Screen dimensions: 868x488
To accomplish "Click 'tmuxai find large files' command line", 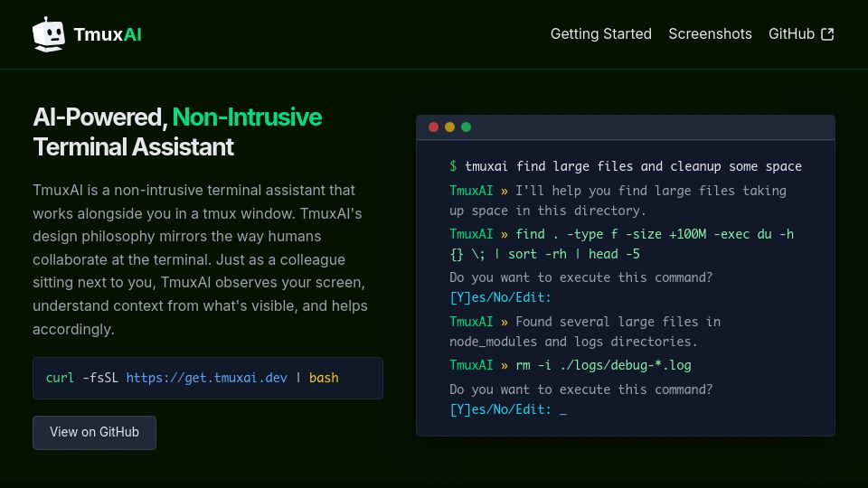I will click(x=626, y=166).
